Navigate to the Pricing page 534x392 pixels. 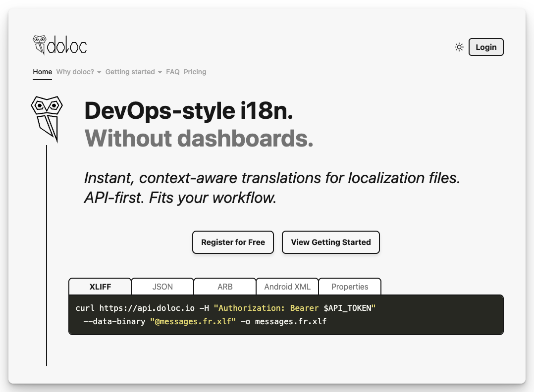click(x=195, y=72)
